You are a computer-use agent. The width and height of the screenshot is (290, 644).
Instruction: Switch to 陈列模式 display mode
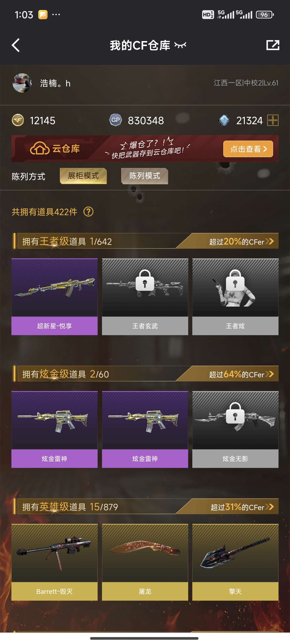[145, 176]
